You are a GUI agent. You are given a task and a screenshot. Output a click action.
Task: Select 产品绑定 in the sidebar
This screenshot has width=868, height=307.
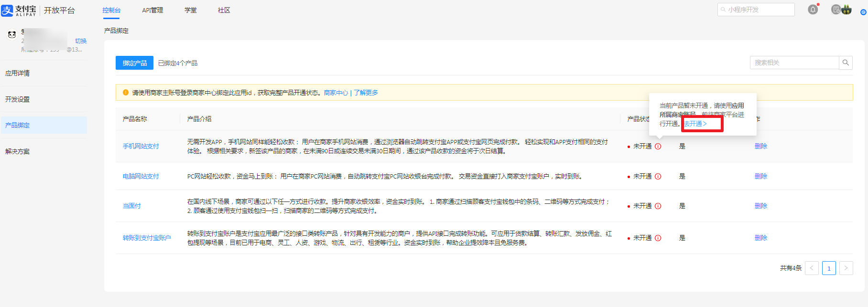[43, 125]
